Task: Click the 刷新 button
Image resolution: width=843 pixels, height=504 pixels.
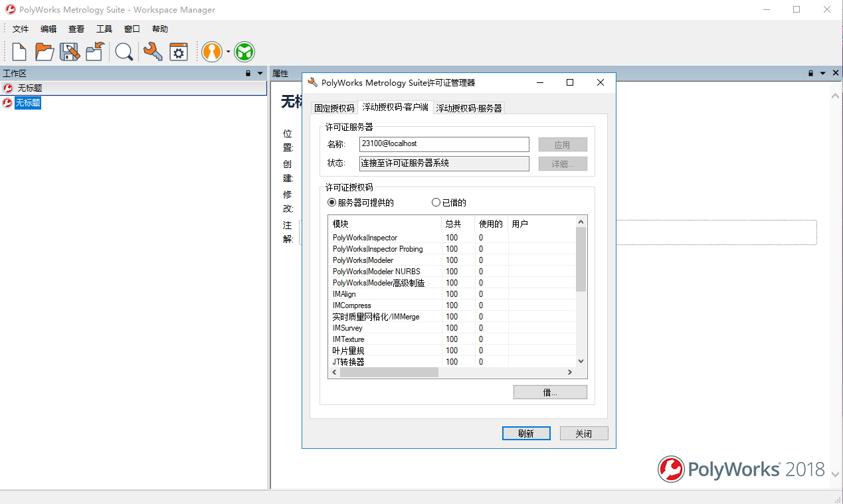Action: tap(526, 434)
